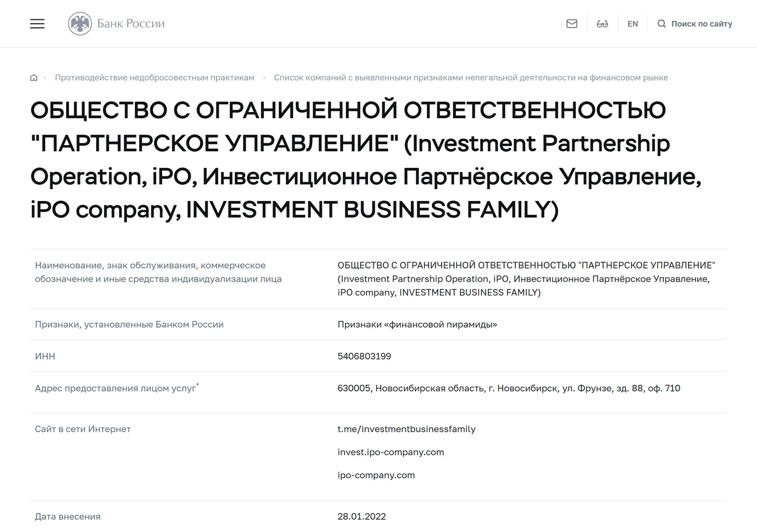The width and height of the screenshot is (757, 532).
Task: Enable the glasses accessibility version icon
Action: coord(602,24)
